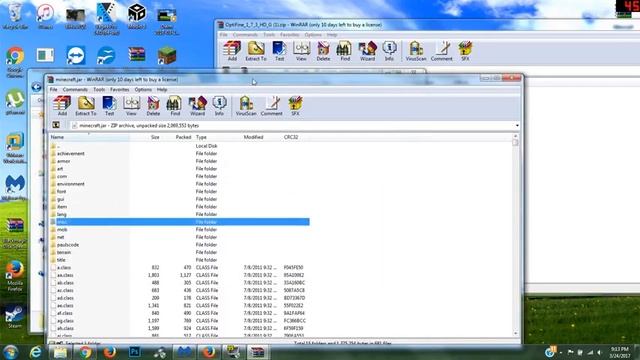The width and height of the screenshot is (640, 360).
Task: Click WinRAR taskbar button
Action: [258, 352]
